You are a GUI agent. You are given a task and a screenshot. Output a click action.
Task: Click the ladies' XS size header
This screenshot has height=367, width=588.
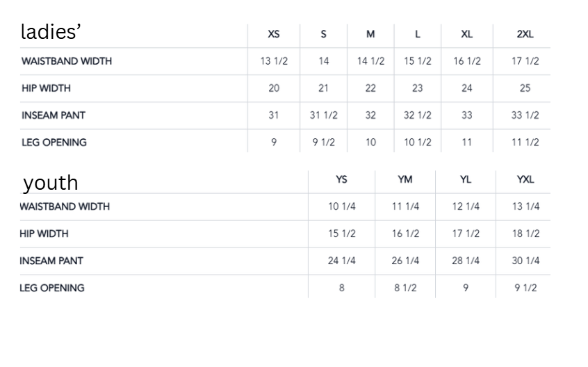[x=274, y=34]
